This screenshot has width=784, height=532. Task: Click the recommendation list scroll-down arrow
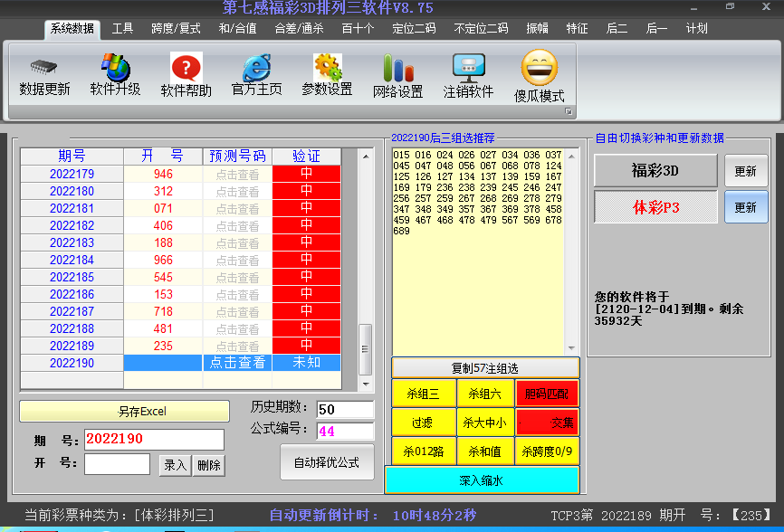click(x=571, y=348)
